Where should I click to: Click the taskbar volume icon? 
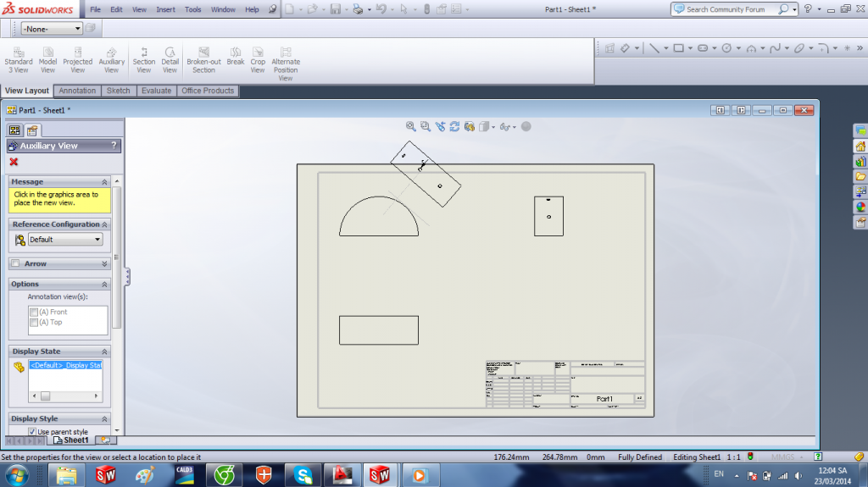click(798, 475)
